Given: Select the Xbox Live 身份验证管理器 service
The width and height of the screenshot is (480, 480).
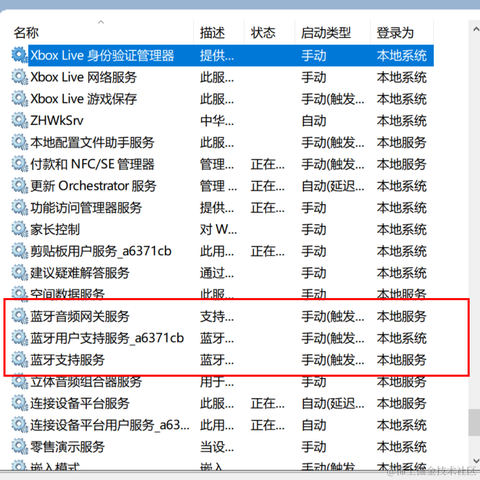Looking at the screenshot, I should [x=102, y=55].
